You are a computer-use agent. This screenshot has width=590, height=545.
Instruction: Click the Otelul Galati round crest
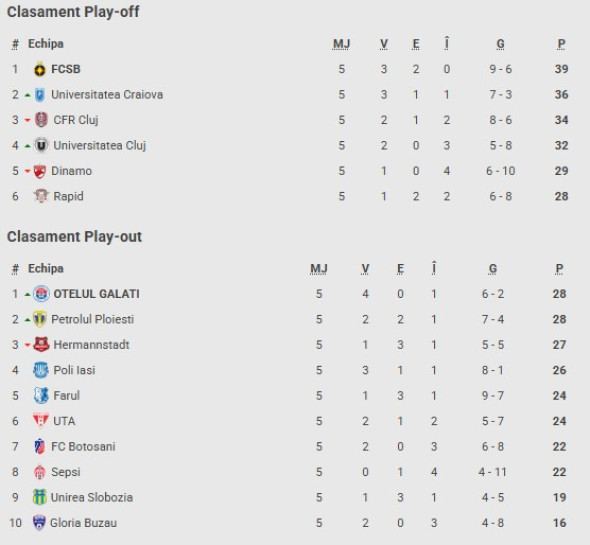[41, 294]
